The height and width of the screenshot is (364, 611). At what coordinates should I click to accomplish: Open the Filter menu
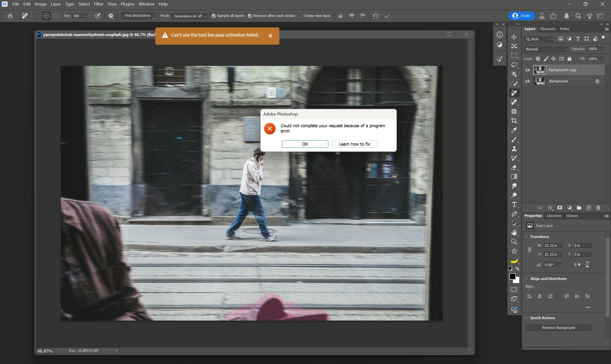tap(98, 4)
